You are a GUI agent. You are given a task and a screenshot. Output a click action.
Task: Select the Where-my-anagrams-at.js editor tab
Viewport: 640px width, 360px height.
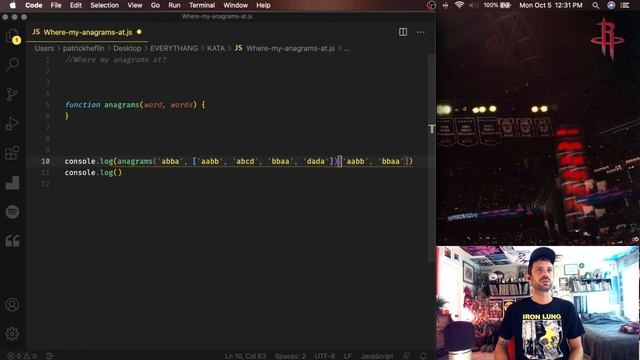[x=87, y=32]
